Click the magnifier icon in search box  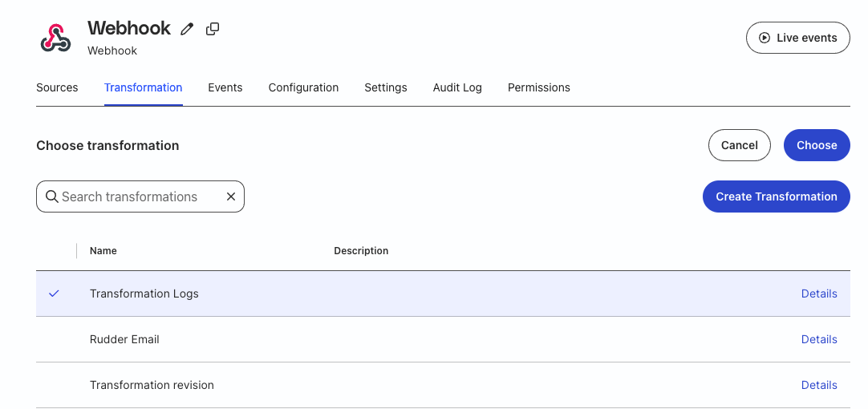point(52,196)
